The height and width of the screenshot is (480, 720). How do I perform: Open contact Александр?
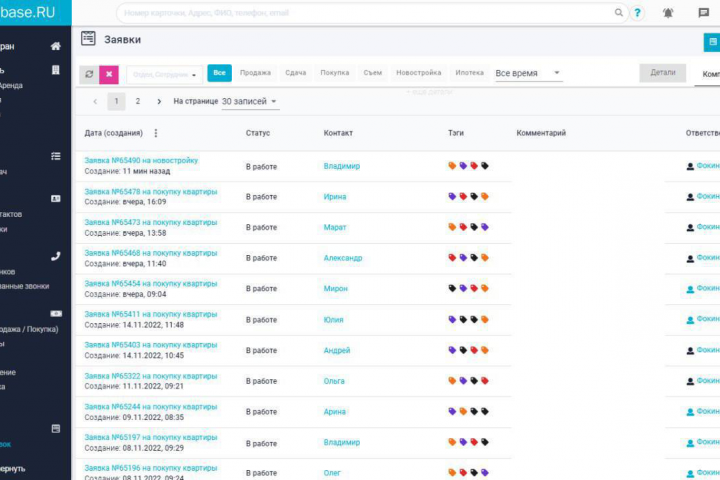343,258
